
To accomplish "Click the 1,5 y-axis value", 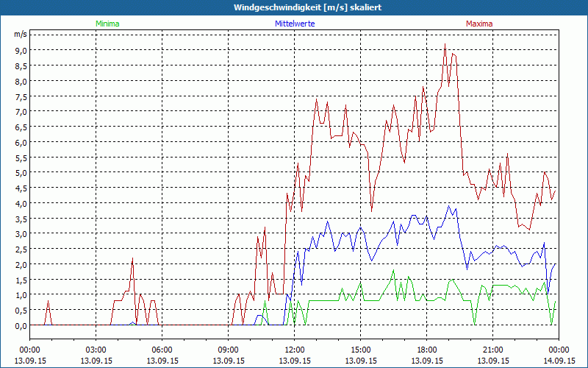I will tap(21, 280).
